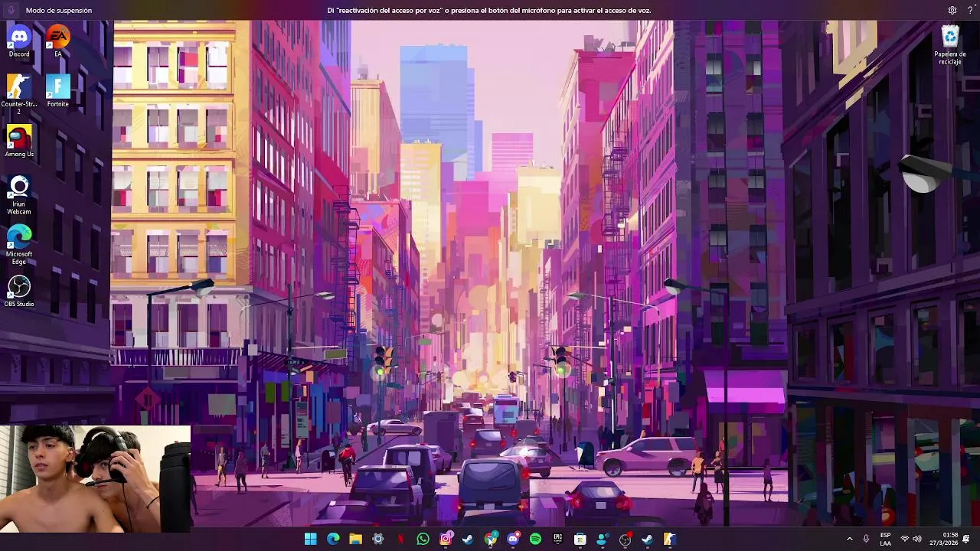Open File Explorer from the taskbar
Viewport: 980px width, 551px height.
[355, 540]
